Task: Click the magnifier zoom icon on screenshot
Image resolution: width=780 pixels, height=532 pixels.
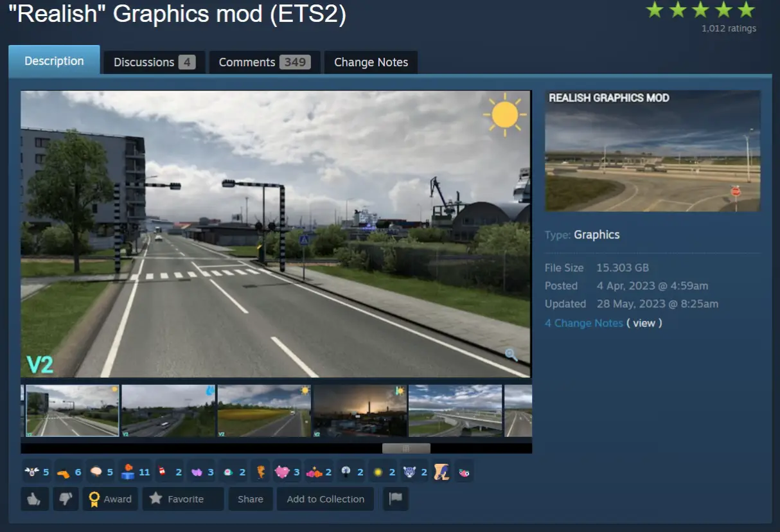Action: click(x=511, y=355)
